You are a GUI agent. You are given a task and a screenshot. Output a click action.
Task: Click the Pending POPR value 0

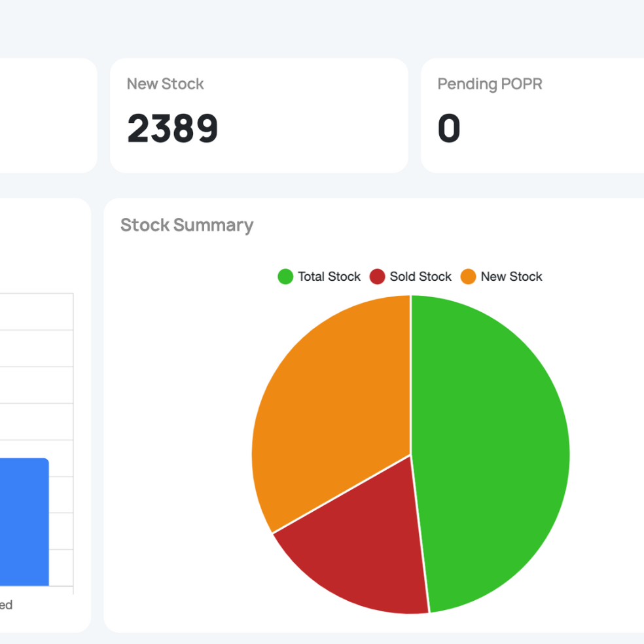449,128
